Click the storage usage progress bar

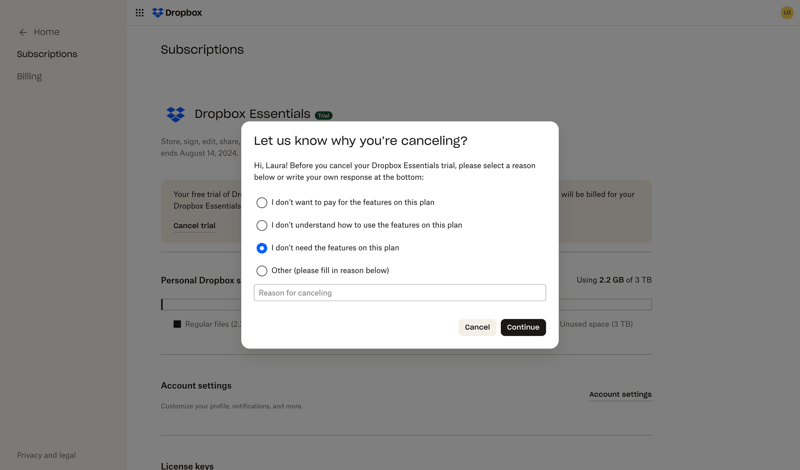pos(406,305)
